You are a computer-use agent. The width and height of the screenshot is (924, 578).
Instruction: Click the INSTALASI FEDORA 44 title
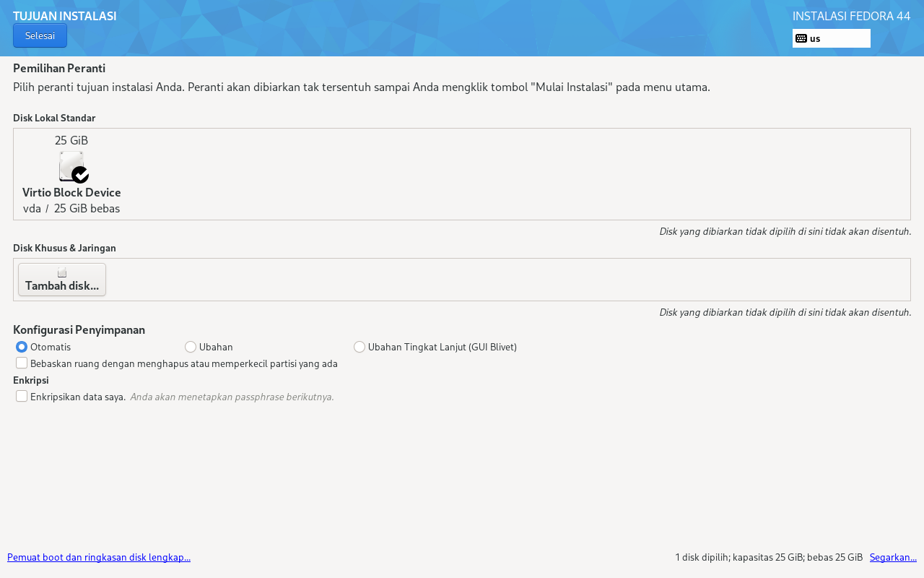[x=852, y=16]
